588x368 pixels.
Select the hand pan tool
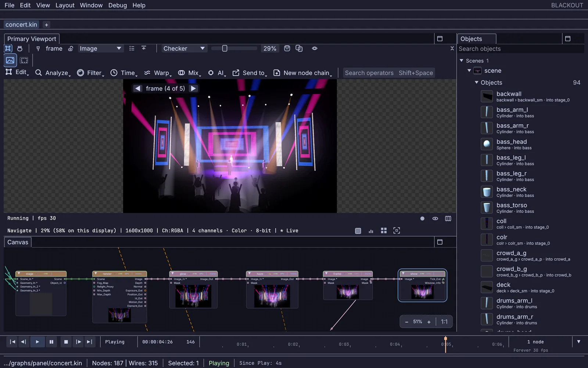[x=20, y=48]
